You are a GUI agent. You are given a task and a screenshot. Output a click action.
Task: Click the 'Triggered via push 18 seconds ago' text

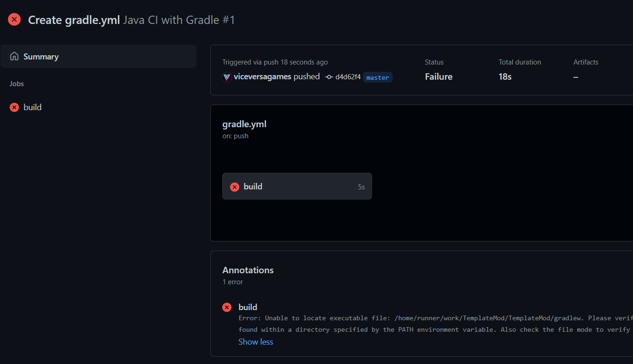[x=275, y=62]
